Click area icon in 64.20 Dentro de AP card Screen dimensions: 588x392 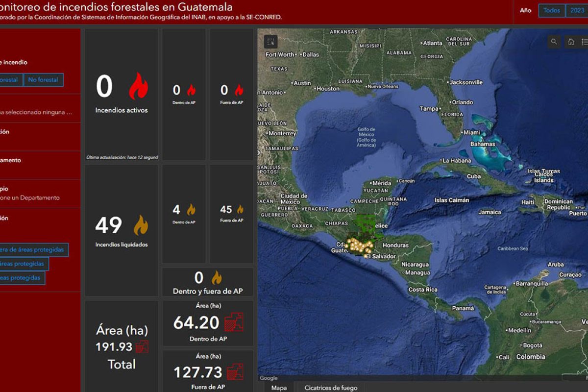[234, 322]
